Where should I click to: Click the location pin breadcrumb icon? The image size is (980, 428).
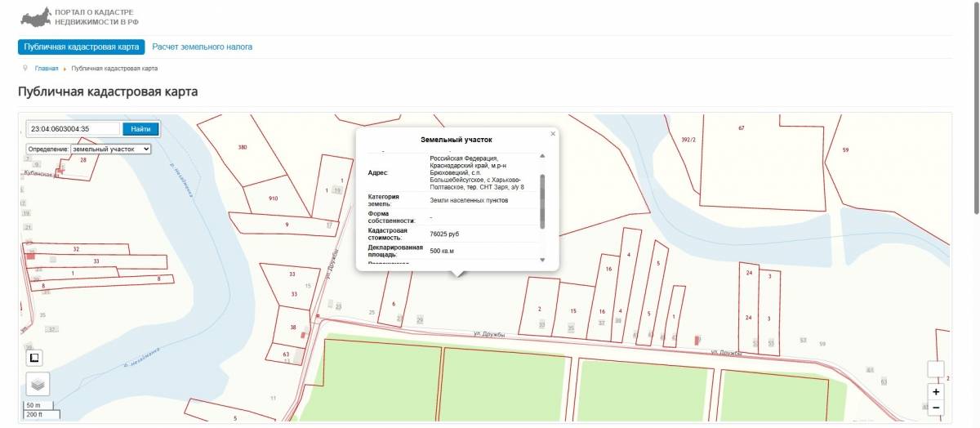[26, 69]
